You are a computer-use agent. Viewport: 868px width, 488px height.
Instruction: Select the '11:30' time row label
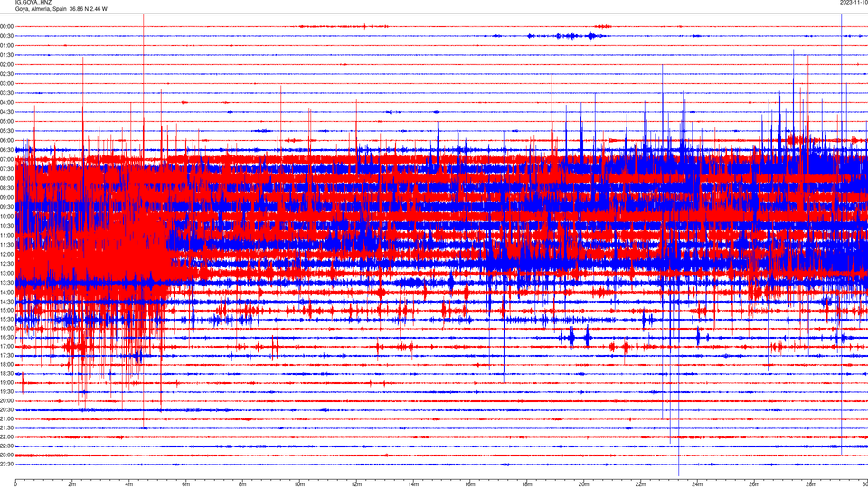(6, 245)
